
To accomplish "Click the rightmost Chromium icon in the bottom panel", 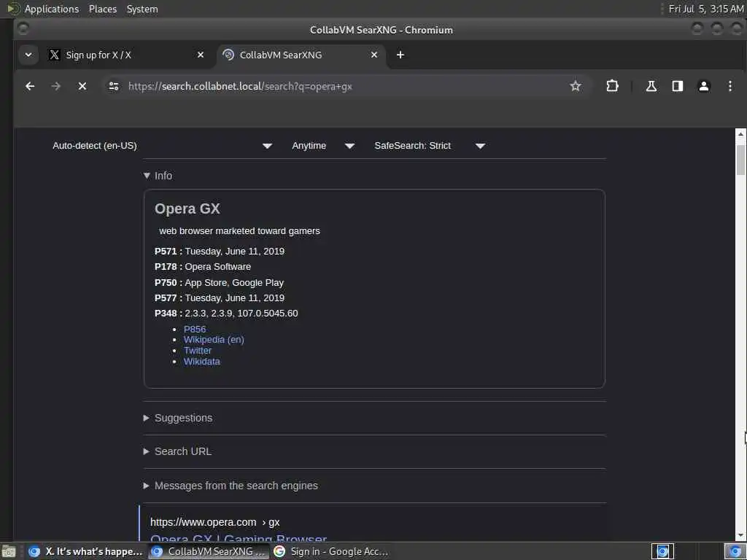I will coord(735,551).
